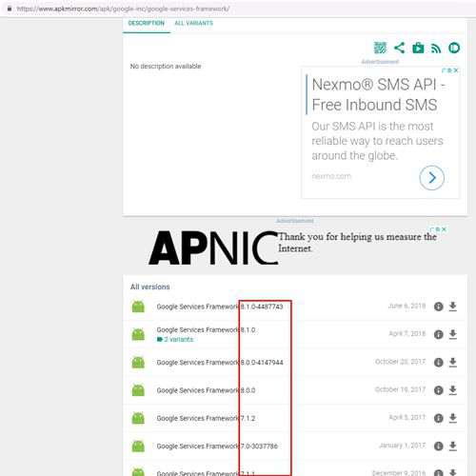
Task: Download the 7.0-3037786 version
Action: [453, 446]
